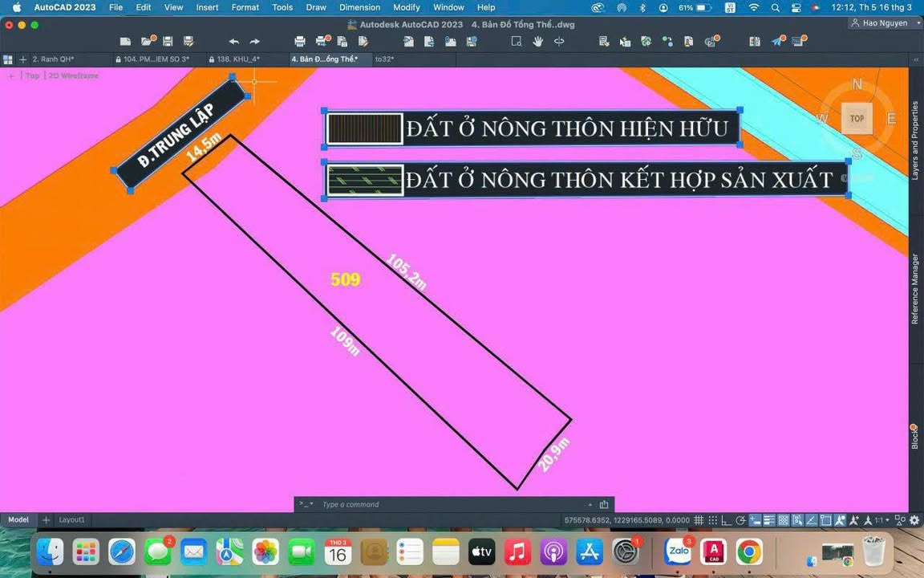Image resolution: width=924 pixels, height=578 pixels.
Task: Open the Modify menu
Action: point(406,7)
